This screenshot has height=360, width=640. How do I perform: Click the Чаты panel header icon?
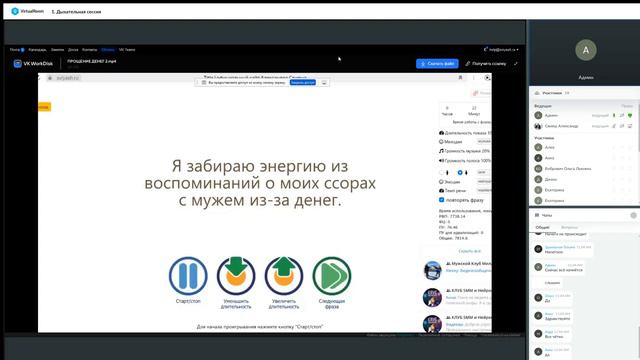point(537,215)
